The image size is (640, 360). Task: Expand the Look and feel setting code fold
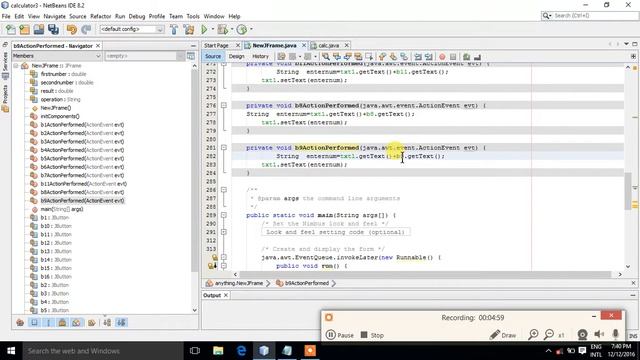224,232
